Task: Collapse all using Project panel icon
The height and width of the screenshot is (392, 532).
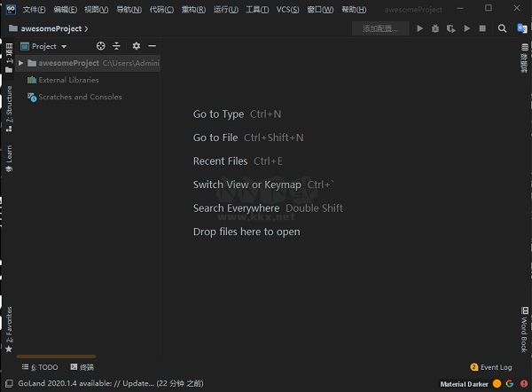Action: 116,46
